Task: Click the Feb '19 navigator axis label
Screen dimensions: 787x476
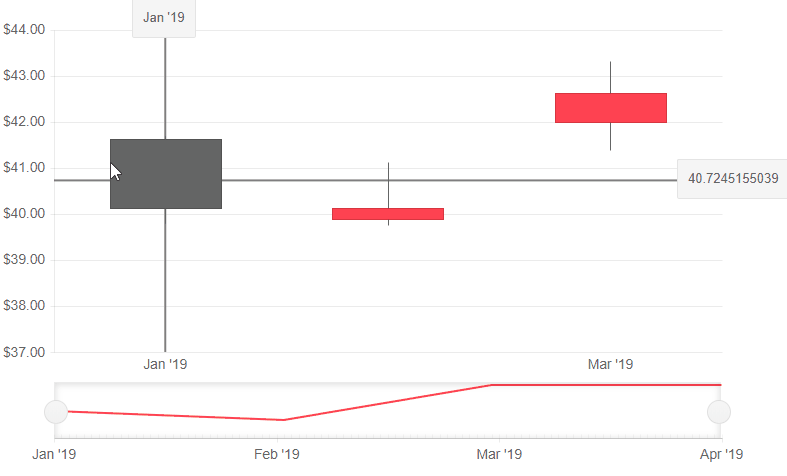Action: pos(277,455)
